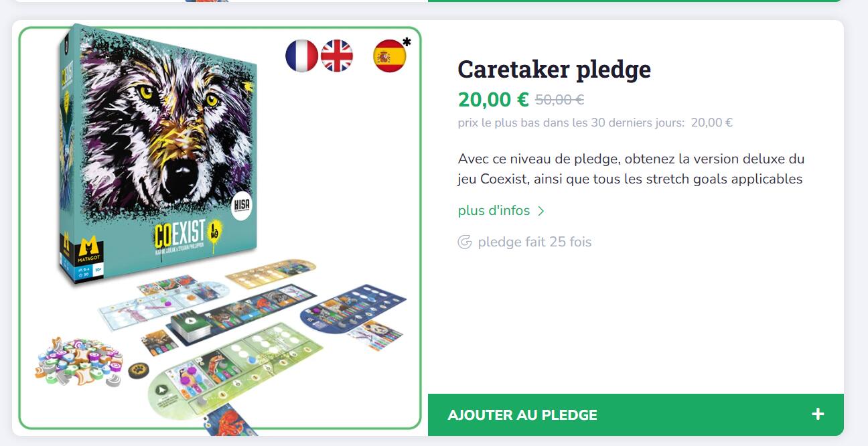The height and width of the screenshot is (446, 868).
Task: Click the plus icon on the pledge button
Action: tap(818, 415)
